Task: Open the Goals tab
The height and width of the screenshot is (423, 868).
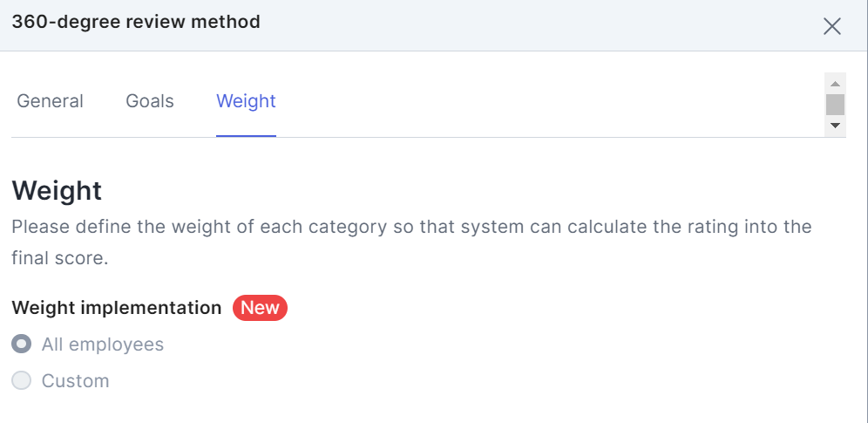Action: tap(150, 101)
